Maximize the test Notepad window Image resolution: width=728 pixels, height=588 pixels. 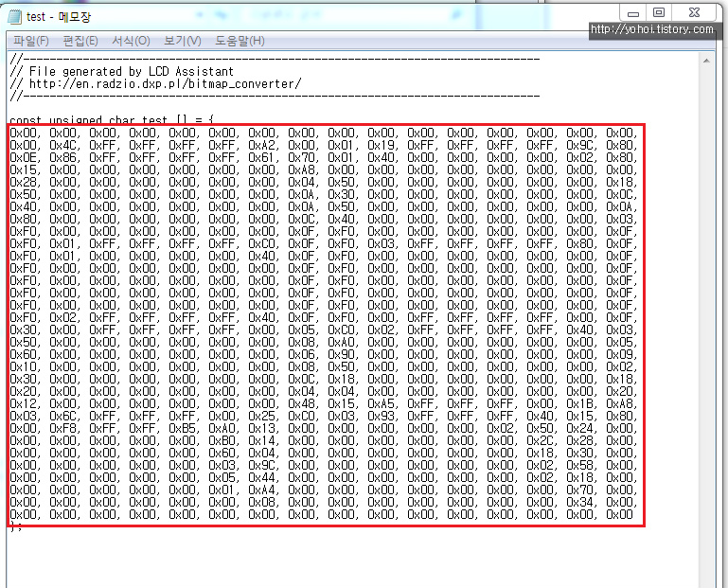[x=658, y=13]
